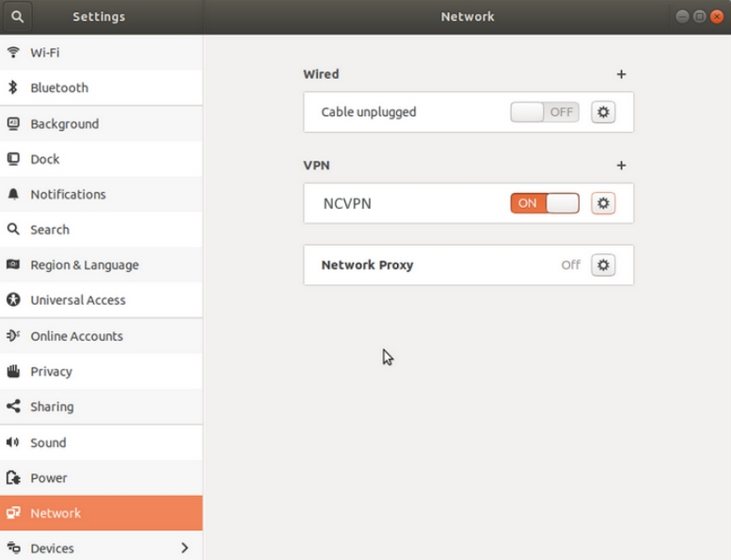Click the VPN section heading
The height and width of the screenshot is (560, 731).
click(316, 166)
